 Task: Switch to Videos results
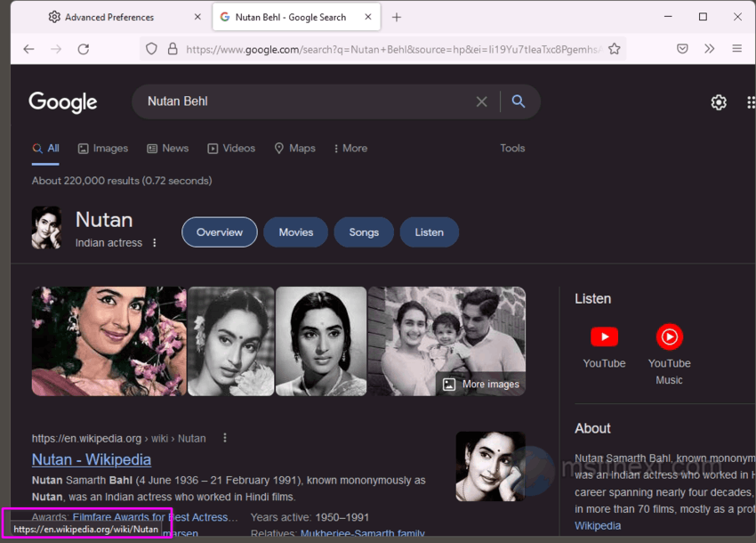tap(231, 149)
